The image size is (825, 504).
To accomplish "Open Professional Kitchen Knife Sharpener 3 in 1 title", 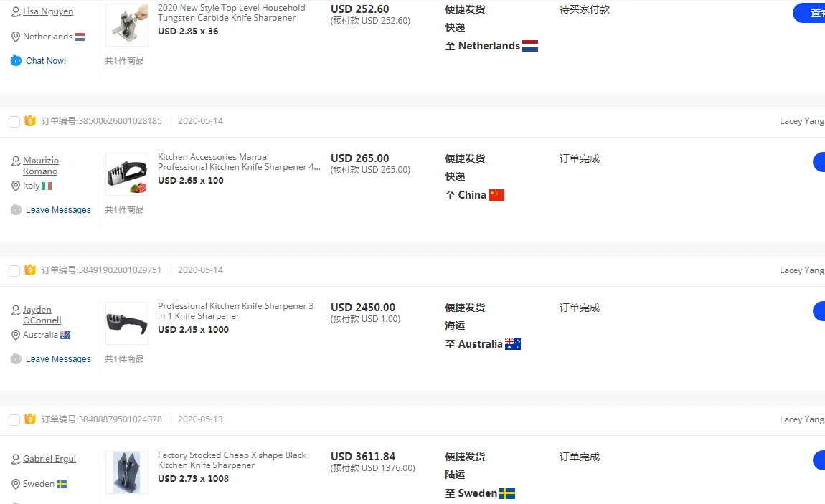I will (x=235, y=311).
